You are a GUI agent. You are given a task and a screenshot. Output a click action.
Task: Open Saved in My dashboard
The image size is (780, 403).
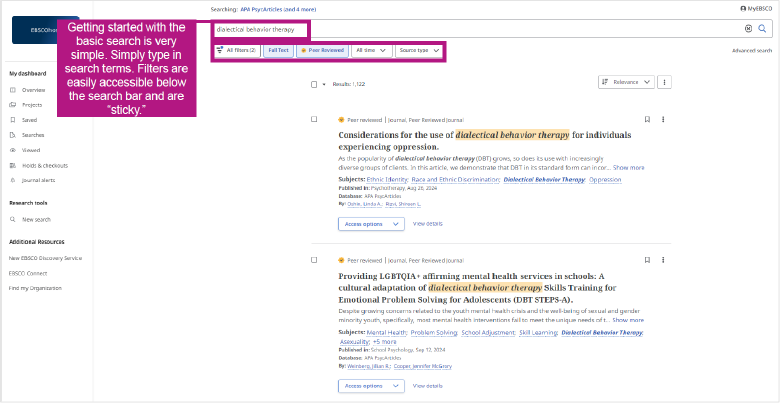(29, 120)
